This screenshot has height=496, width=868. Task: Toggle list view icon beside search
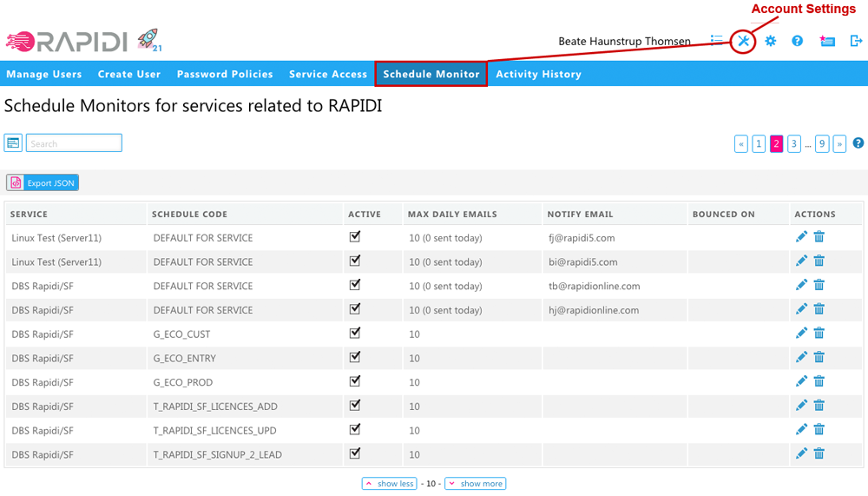click(13, 143)
